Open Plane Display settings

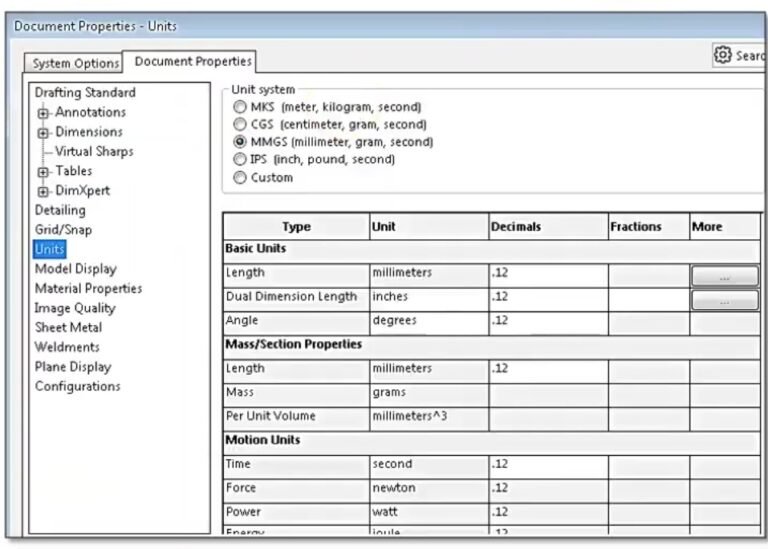[x=73, y=367]
